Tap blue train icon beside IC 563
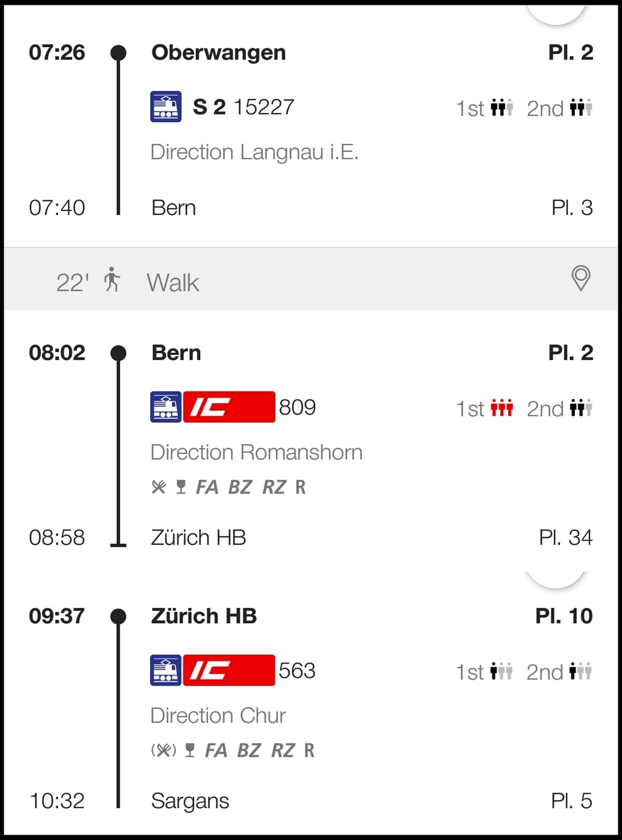This screenshot has height=840, width=622. [x=166, y=670]
